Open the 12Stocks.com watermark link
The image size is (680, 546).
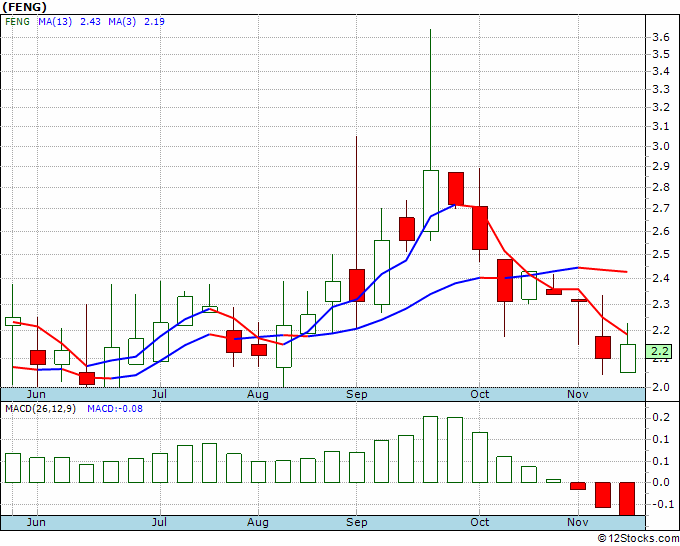[x=640, y=538]
